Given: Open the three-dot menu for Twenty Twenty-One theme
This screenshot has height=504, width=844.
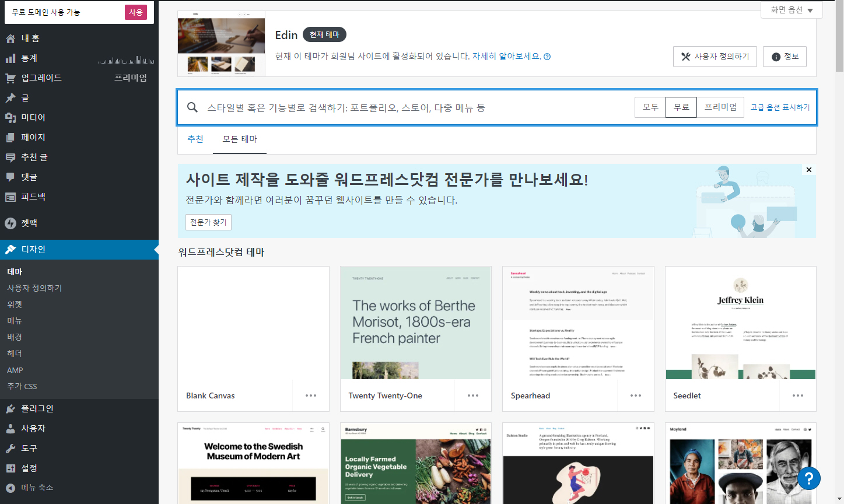Looking at the screenshot, I should (x=473, y=395).
